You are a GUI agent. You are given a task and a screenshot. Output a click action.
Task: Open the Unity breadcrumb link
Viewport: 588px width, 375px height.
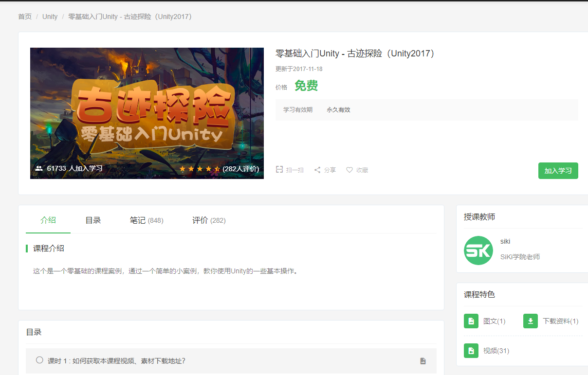[50, 17]
